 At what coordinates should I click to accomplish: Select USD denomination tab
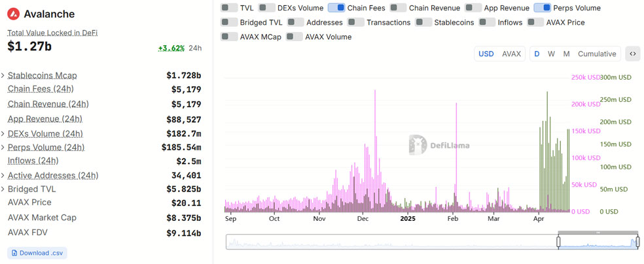click(486, 54)
